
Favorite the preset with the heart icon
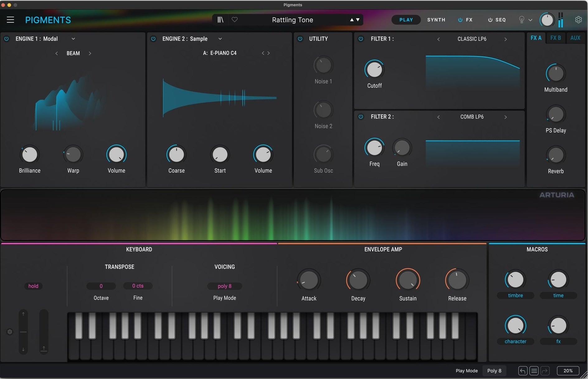click(x=235, y=20)
